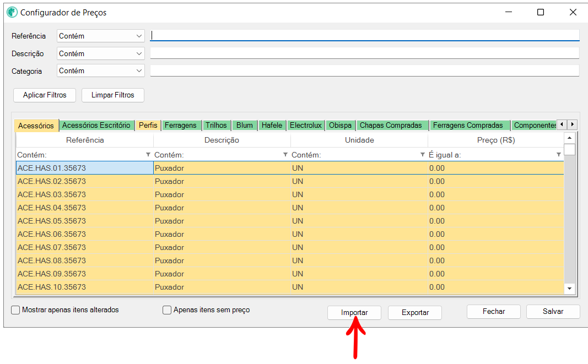
Task: Click price cell 0.00 of ACE.HAS.05.35673
Action: [496, 221]
